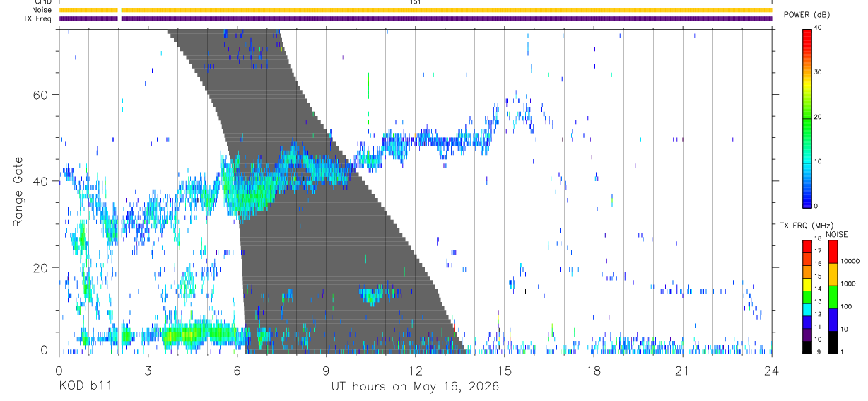Click the yellow Noise strip above the plot

coord(416,10)
